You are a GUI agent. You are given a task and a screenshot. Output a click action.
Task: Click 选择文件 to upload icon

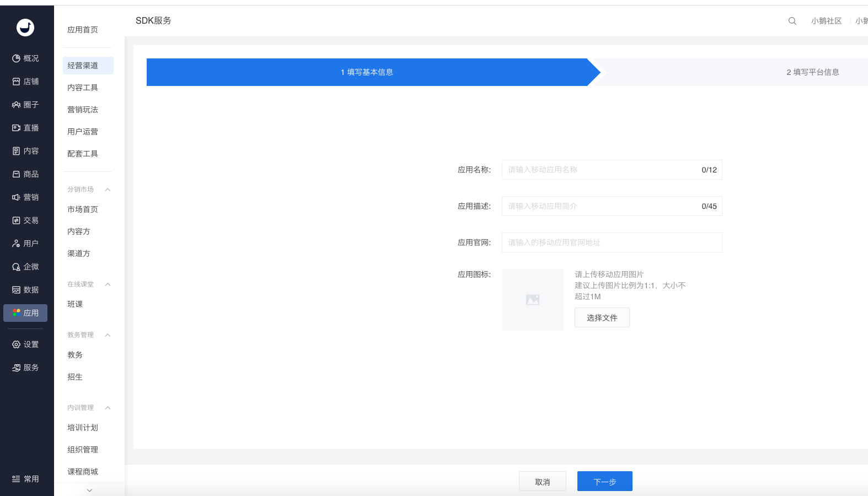coord(602,317)
